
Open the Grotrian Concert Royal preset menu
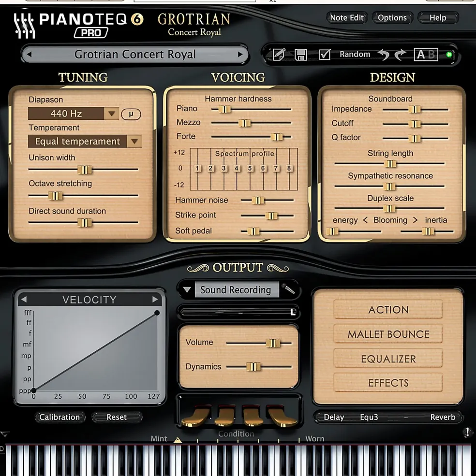click(135, 55)
